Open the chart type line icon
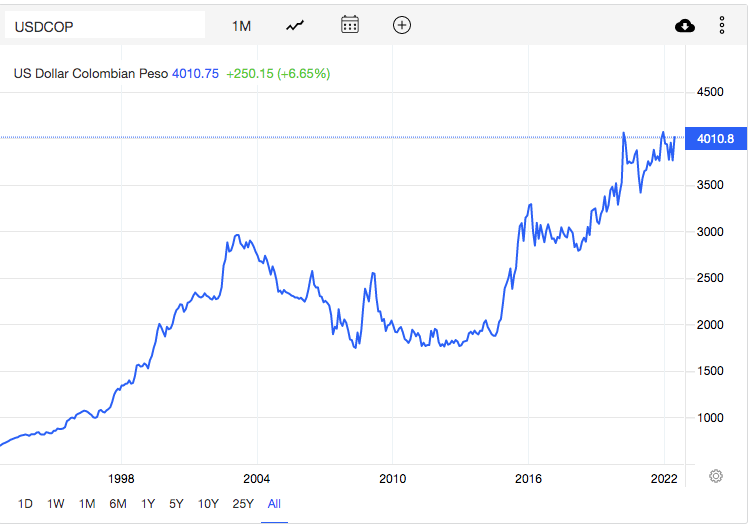This screenshot has height=525, width=750. 295,25
